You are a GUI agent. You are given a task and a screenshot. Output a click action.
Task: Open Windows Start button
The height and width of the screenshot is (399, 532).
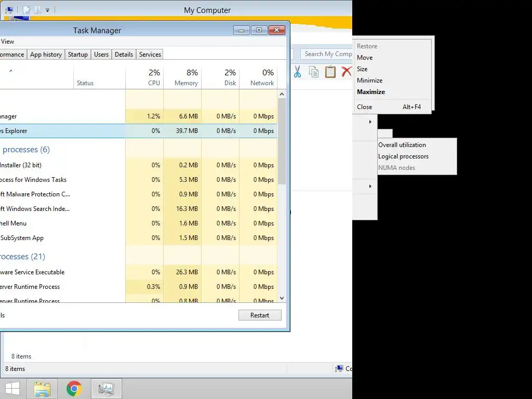[12, 389]
